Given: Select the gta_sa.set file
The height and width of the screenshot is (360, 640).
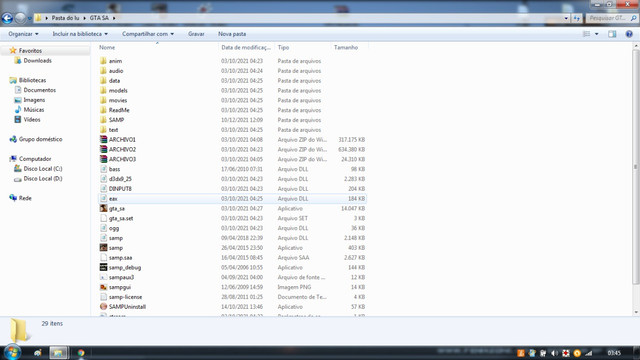Looking at the screenshot, I should [x=121, y=218].
